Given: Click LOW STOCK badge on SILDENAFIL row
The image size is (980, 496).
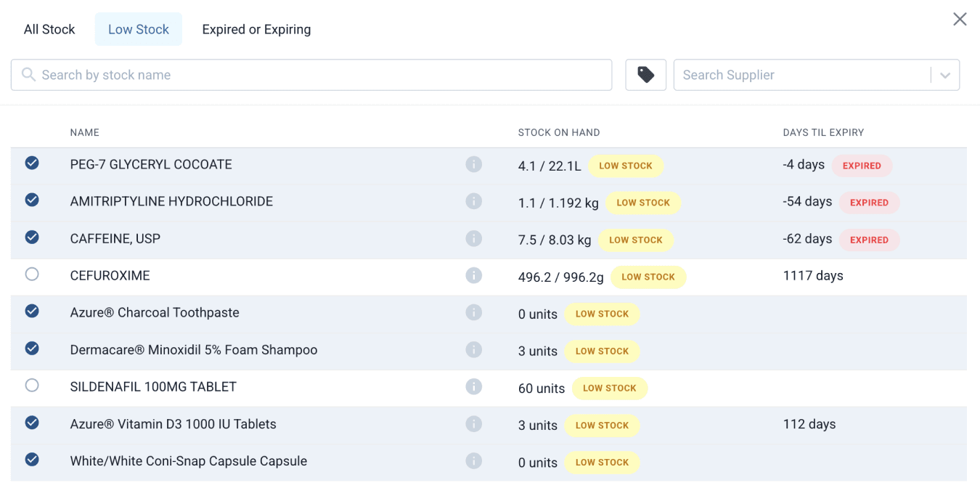Looking at the screenshot, I should click(x=610, y=388).
